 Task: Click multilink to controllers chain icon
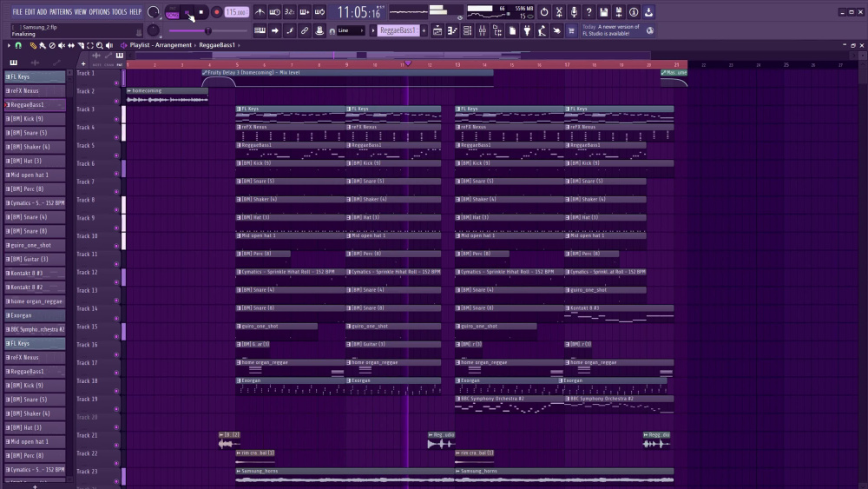pos(305,31)
